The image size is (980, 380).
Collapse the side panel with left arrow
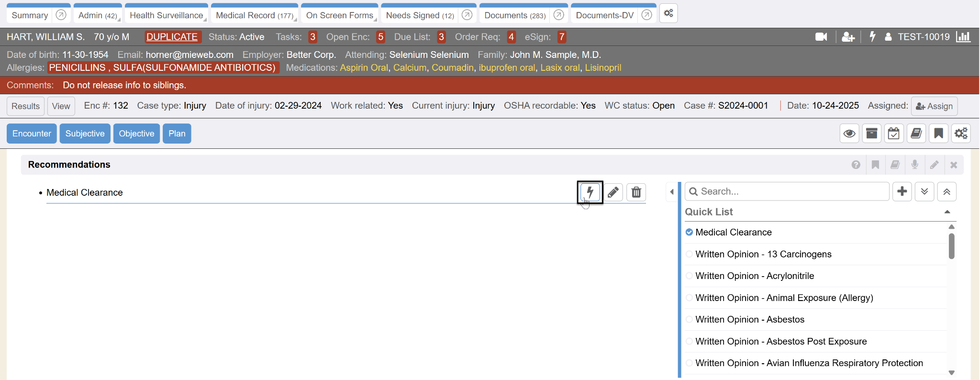click(672, 192)
